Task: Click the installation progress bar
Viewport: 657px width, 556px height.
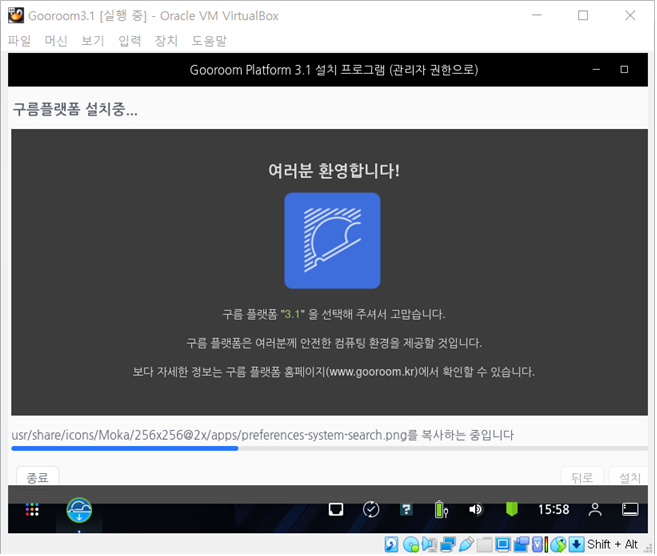Action: (x=329, y=449)
